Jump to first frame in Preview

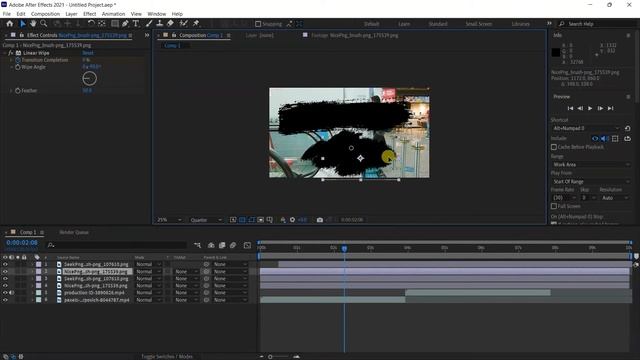click(570, 108)
